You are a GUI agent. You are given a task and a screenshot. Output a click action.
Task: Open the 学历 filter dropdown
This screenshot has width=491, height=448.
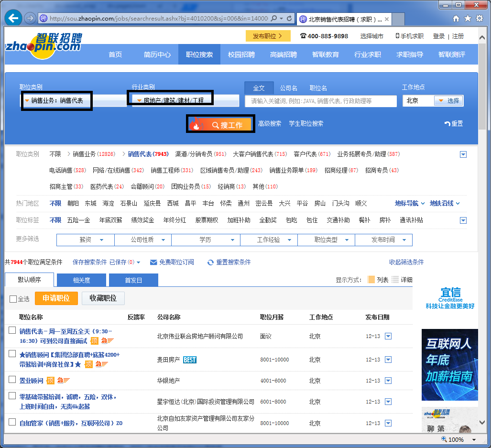pos(206,240)
